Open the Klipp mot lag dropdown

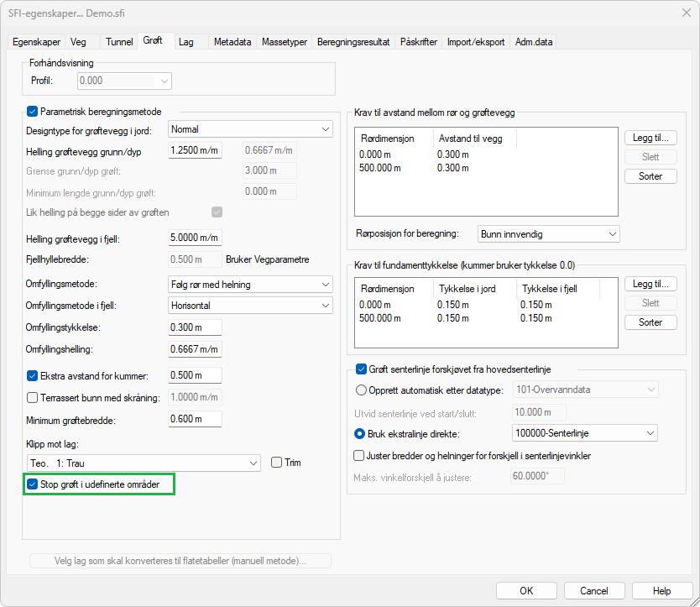tap(144, 463)
